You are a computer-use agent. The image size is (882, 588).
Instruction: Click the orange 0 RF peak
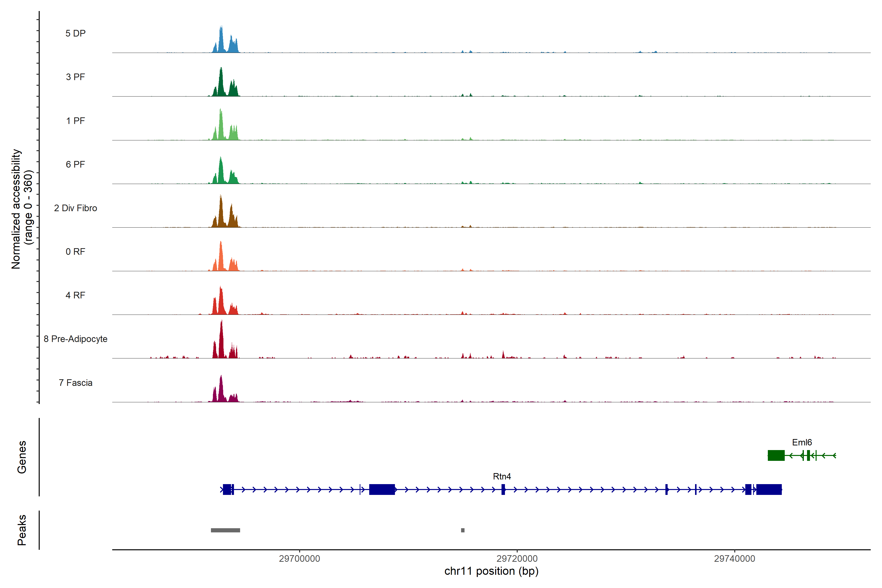pyautogui.click(x=221, y=259)
